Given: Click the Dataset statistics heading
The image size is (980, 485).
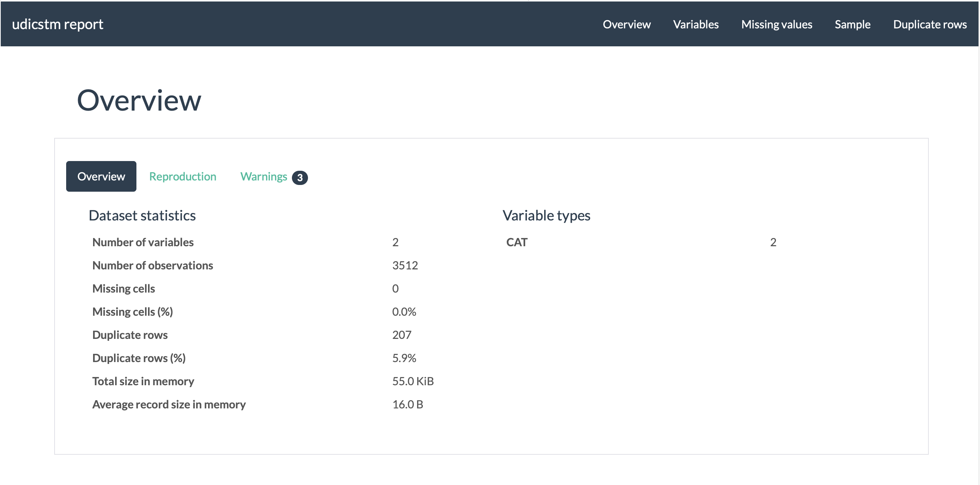Looking at the screenshot, I should (x=142, y=216).
